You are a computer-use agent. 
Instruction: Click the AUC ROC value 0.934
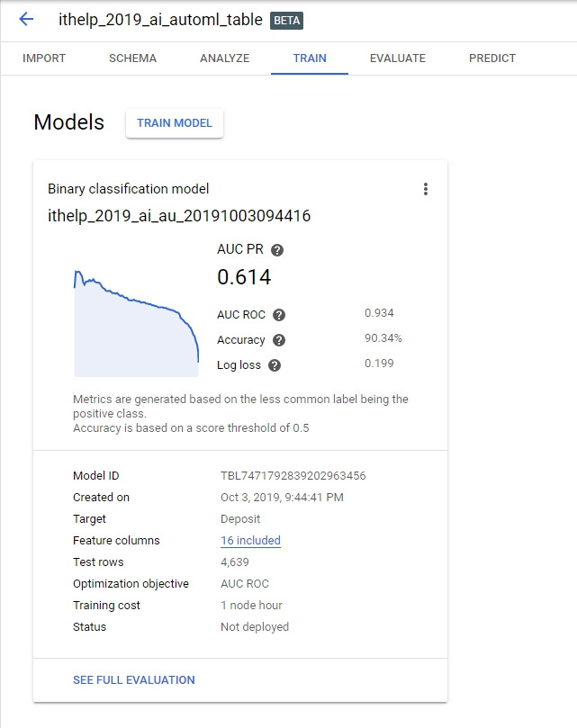click(x=379, y=313)
